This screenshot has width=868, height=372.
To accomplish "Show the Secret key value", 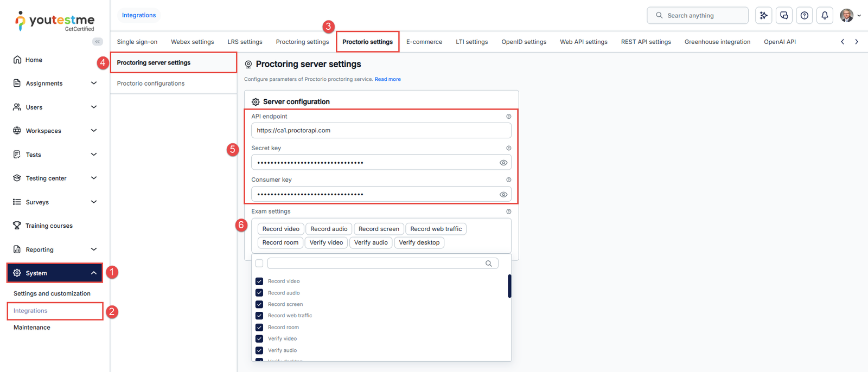I will (x=503, y=163).
